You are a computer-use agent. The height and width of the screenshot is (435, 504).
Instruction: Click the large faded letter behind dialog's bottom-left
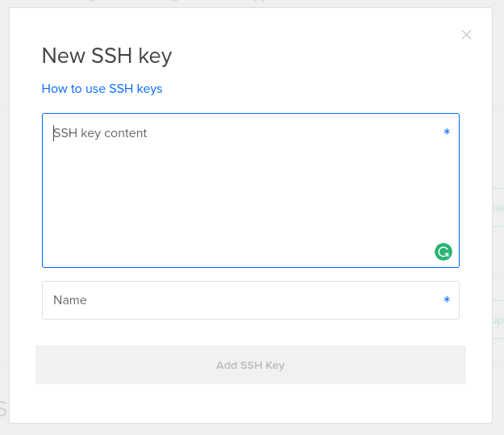3,409
